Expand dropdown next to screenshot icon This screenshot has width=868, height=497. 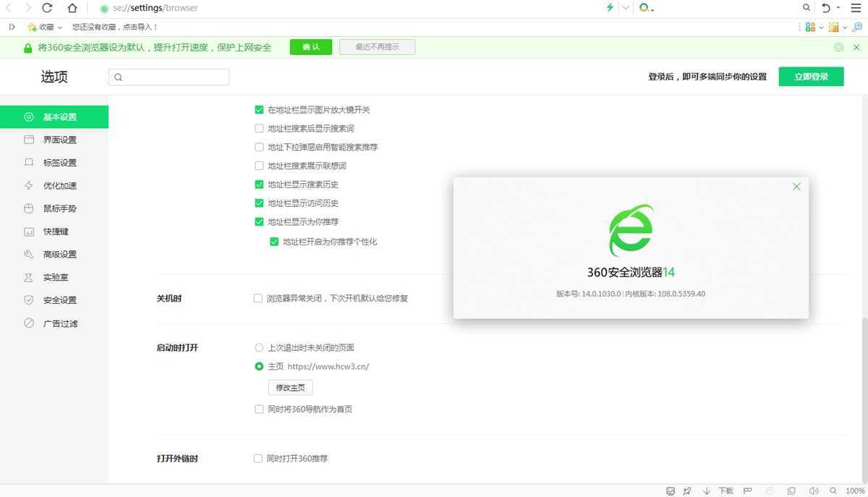tap(844, 27)
